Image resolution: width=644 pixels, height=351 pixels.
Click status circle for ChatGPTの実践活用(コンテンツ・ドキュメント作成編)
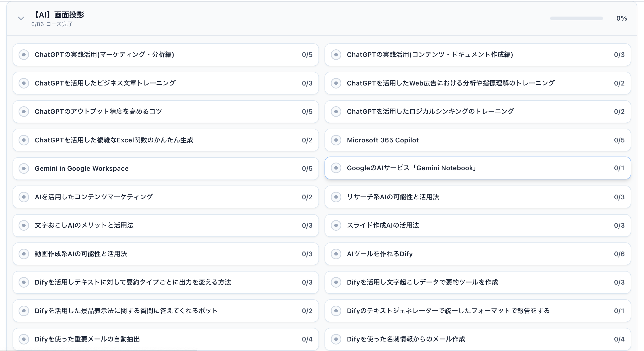tap(336, 55)
